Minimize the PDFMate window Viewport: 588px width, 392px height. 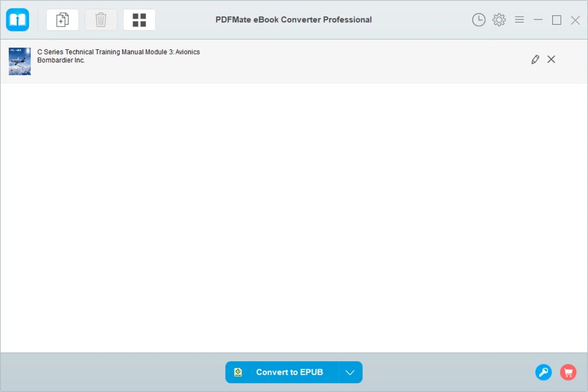(x=538, y=19)
